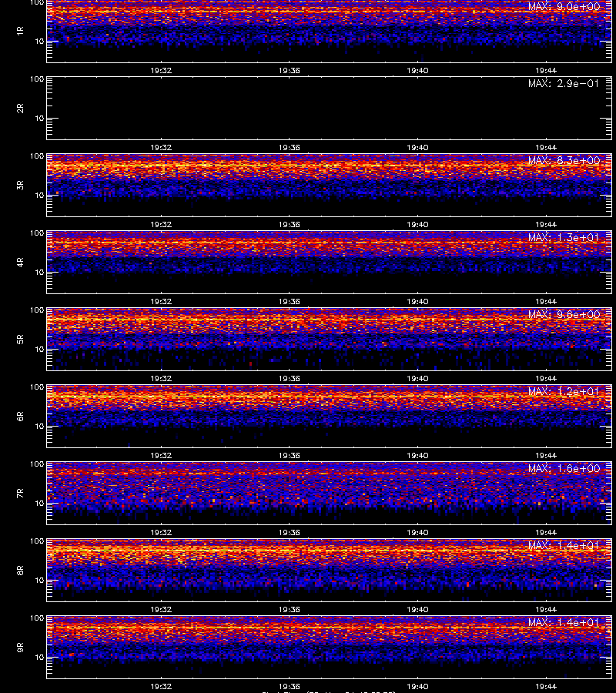Click the bright band in the 6R spectrogram
This screenshot has height=693, width=616.
[330, 398]
